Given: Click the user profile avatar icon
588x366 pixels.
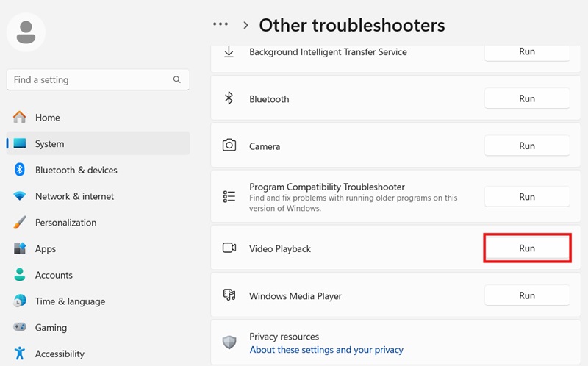Looking at the screenshot, I should pyautogui.click(x=26, y=32).
